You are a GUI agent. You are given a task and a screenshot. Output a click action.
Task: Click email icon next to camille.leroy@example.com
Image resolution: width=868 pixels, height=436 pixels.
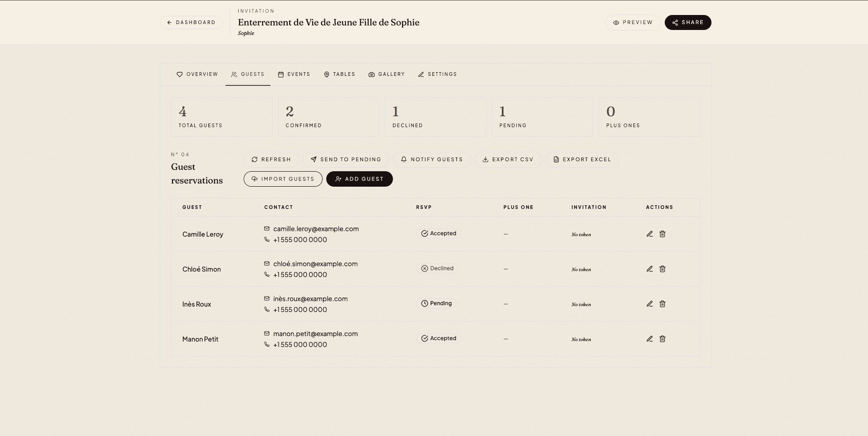[267, 228]
